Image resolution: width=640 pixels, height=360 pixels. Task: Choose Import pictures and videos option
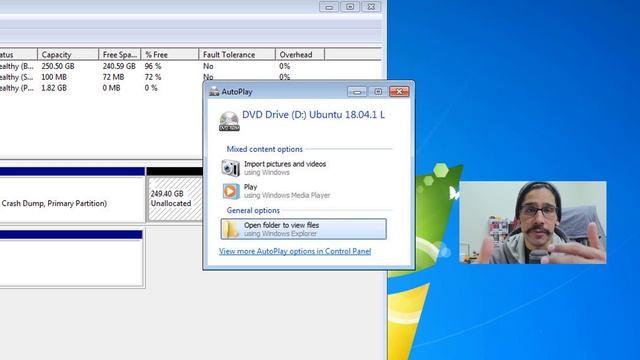pos(303,168)
